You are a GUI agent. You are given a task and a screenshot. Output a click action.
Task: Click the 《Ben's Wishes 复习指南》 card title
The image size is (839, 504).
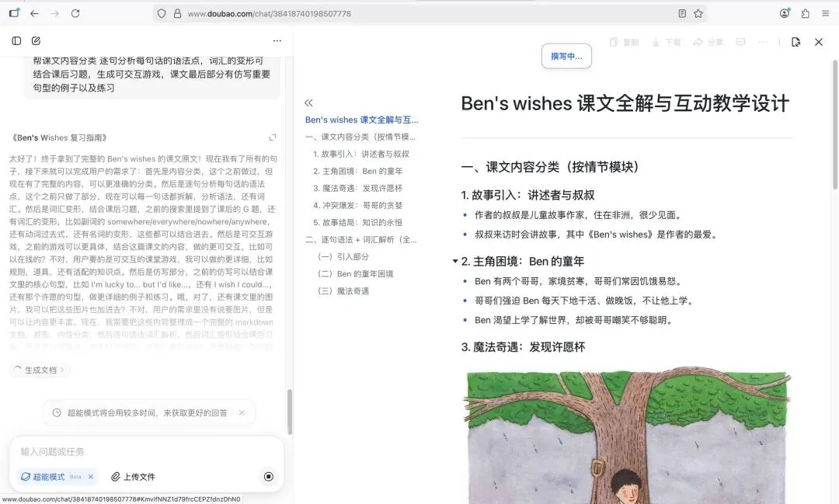[x=59, y=137]
